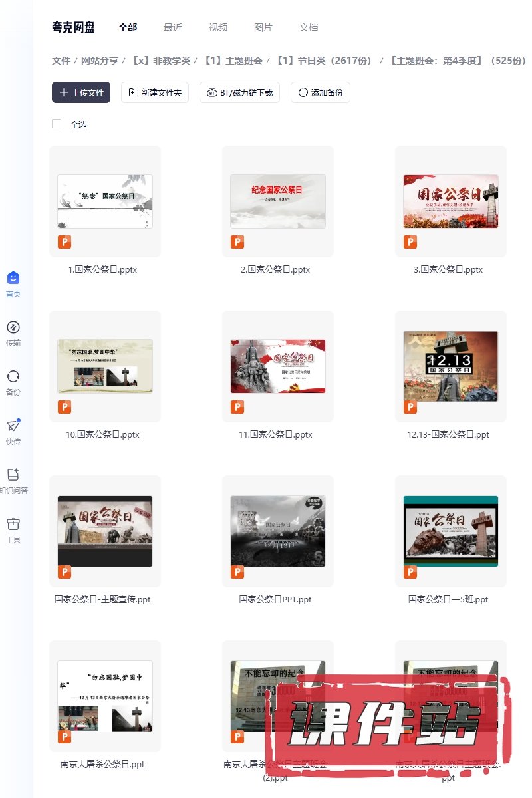532x798 pixels.
Task: Open the 备份 backup icon in sidebar
Action: pos(13,376)
